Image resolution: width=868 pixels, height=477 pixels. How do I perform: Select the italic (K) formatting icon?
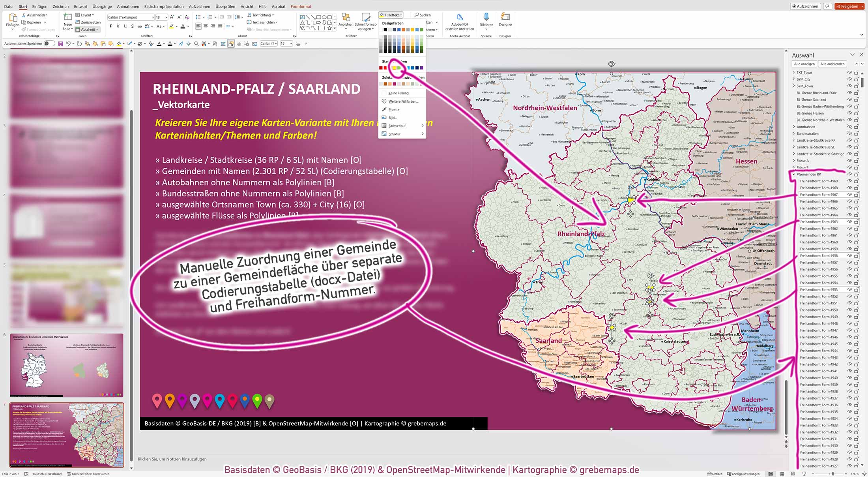[x=118, y=26]
